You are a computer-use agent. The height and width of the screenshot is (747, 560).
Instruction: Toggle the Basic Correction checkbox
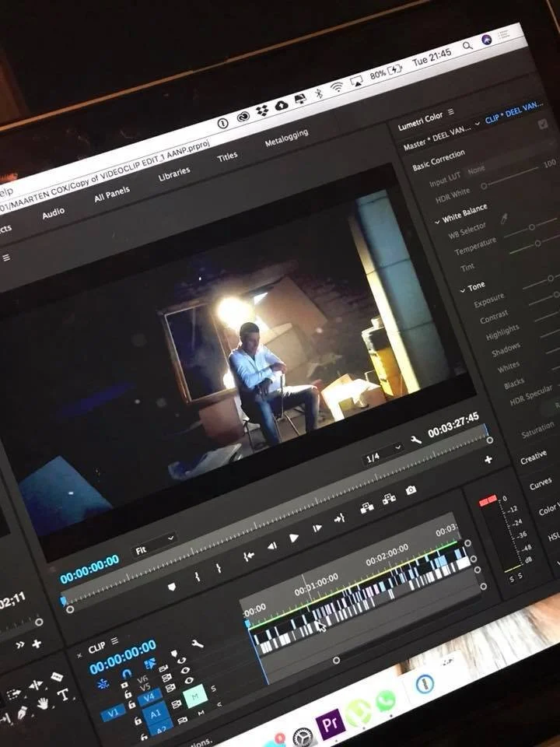[x=542, y=124]
